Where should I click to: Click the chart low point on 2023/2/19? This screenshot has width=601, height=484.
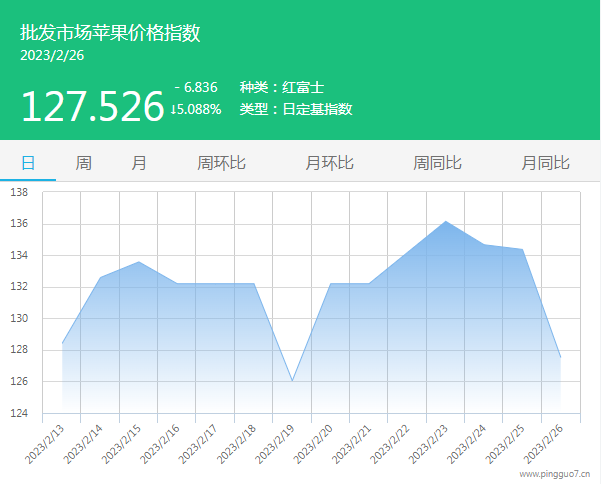pos(292,381)
